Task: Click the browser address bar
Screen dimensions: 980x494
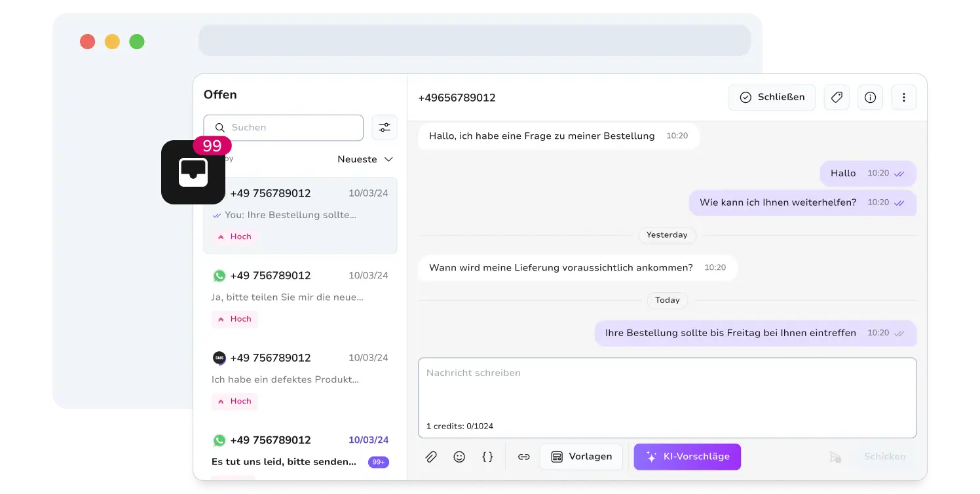Action: tap(474, 41)
